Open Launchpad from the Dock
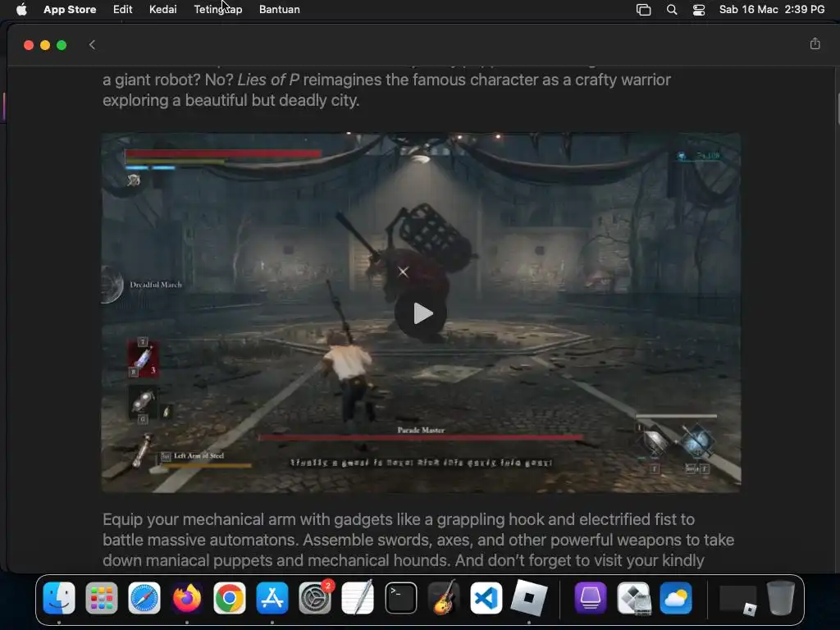This screenshot has width=840, height=630. tap(101, 598)
